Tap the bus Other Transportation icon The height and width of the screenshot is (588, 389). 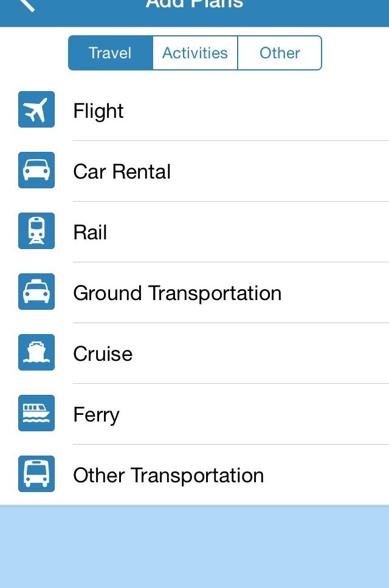36,474
